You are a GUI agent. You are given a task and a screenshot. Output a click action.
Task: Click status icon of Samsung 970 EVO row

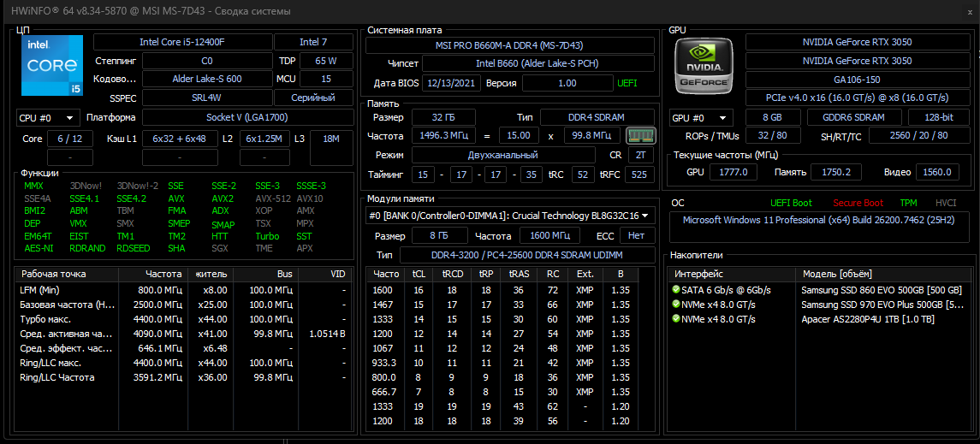[675, 304]
